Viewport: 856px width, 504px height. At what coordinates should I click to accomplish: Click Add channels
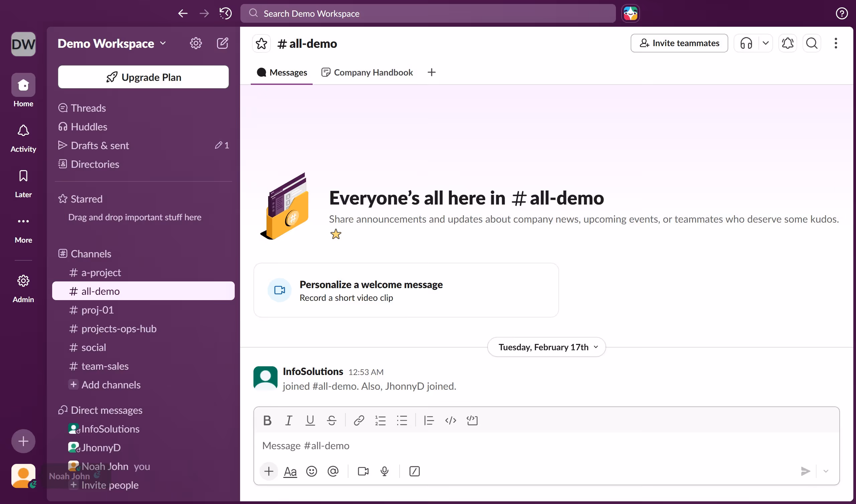pyautogui.click(x=143, y=384)
